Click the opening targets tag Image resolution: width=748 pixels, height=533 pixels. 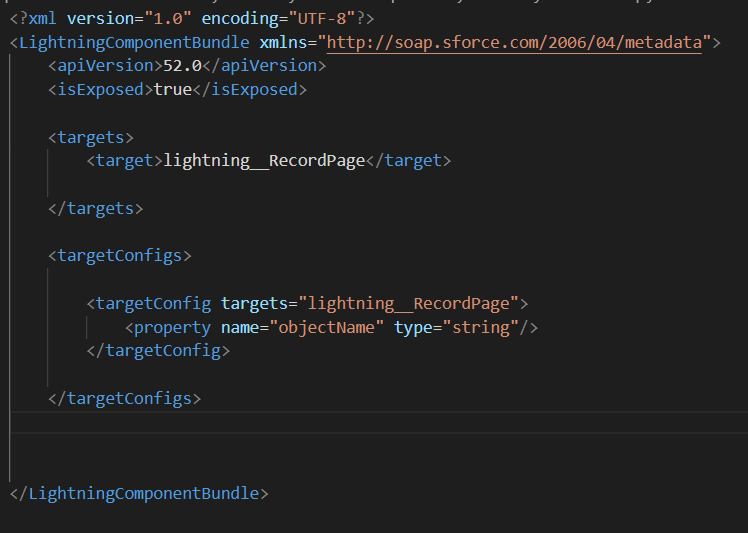pos(91,137)
